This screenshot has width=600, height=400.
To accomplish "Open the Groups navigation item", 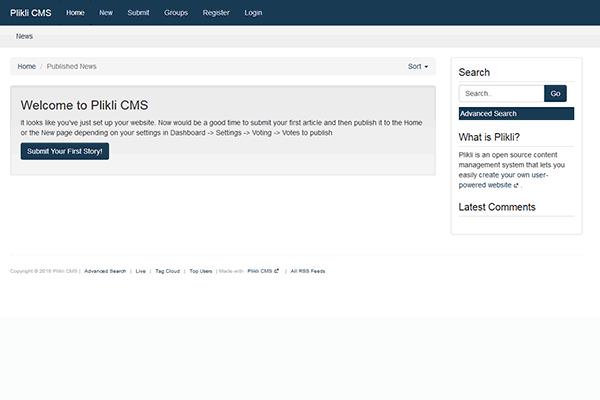I will [176, 13].
